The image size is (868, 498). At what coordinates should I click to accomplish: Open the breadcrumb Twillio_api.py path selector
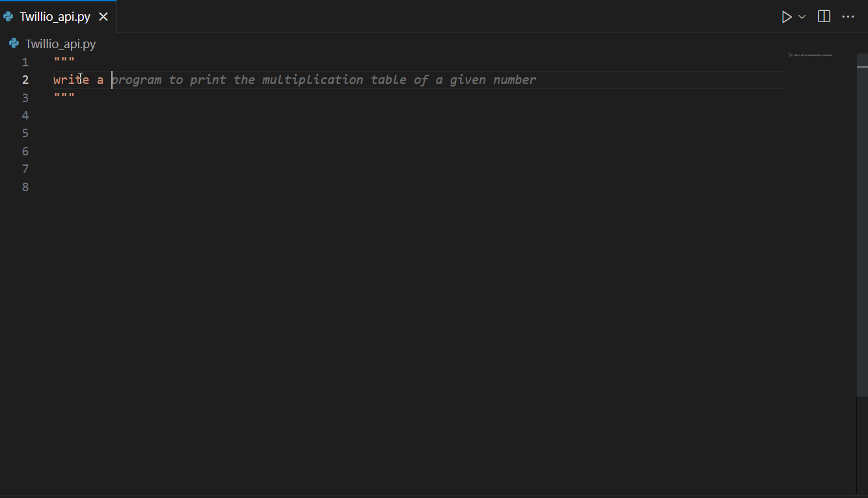(60, 44)
